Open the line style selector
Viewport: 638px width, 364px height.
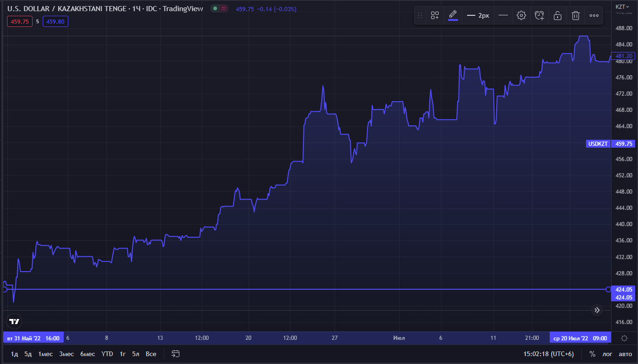coord(503,15)
